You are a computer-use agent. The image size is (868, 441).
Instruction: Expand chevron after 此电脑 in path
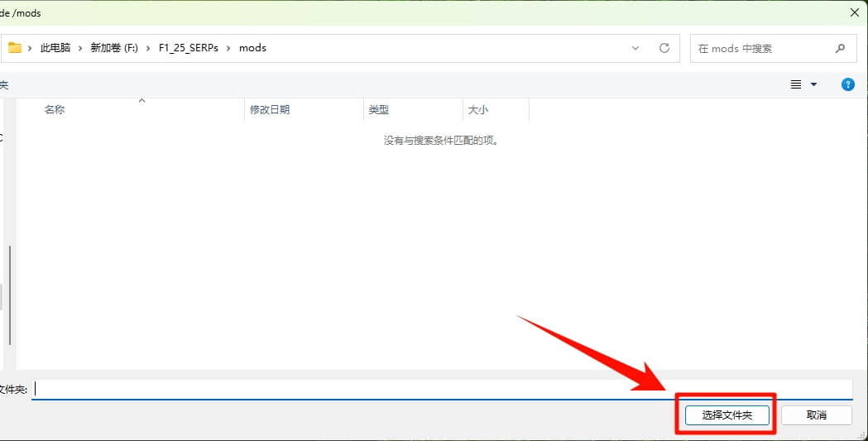click(x=80, y=48)
